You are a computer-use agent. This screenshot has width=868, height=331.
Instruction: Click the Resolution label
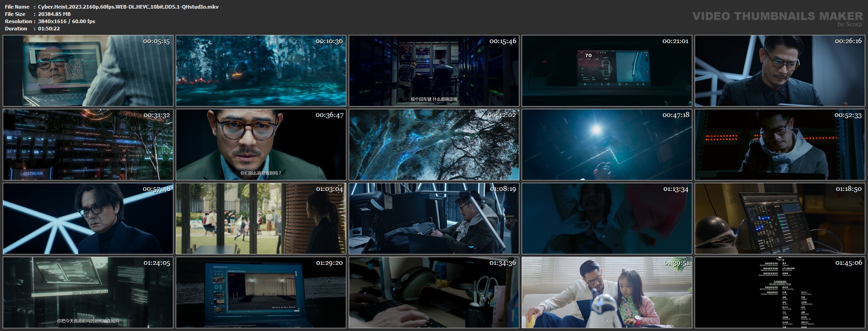click(x=19, y=21)
